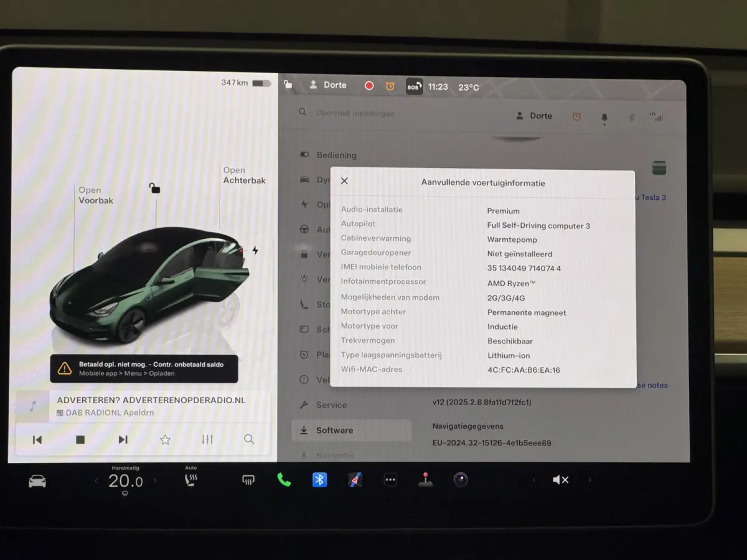The height and width of the screenshot is (560, 747).
Task: Open the car controls icon in bottom bar
Action: coord(37,481)
